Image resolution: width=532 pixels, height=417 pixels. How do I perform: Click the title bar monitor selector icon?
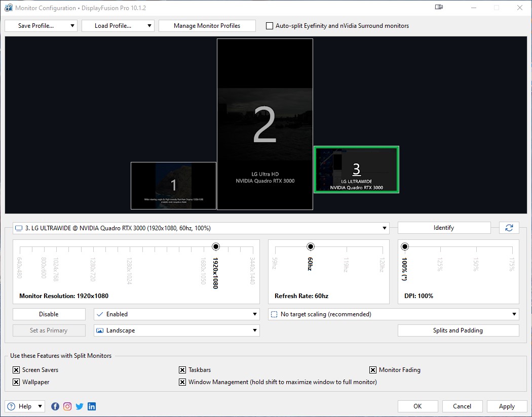click(x=439, y=8)
